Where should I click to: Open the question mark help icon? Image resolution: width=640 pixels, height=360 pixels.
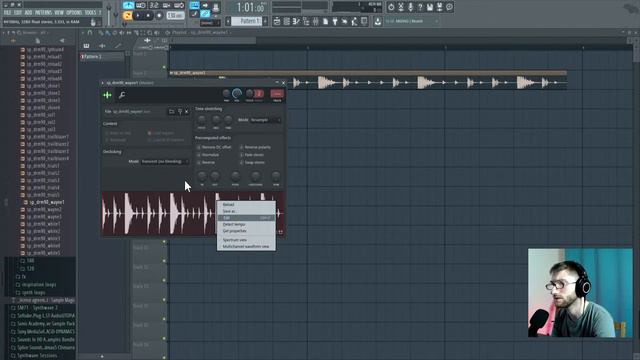point(420,7)
